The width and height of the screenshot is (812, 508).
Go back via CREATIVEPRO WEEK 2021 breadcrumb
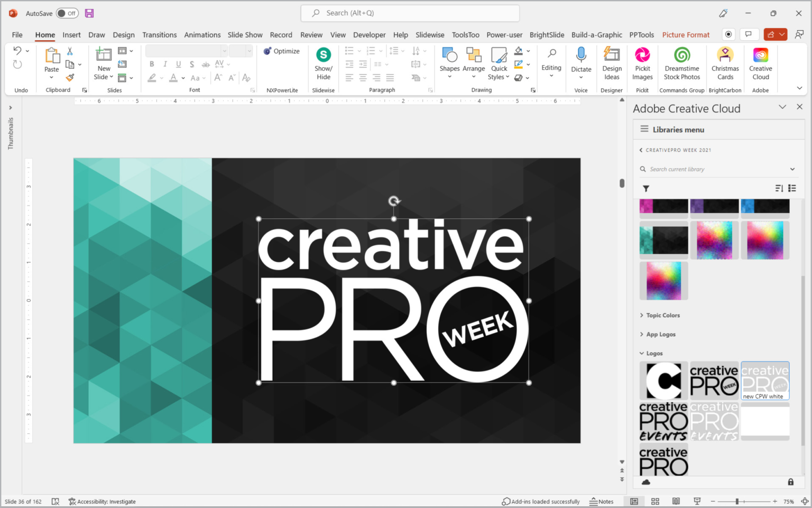click(678, 150)
